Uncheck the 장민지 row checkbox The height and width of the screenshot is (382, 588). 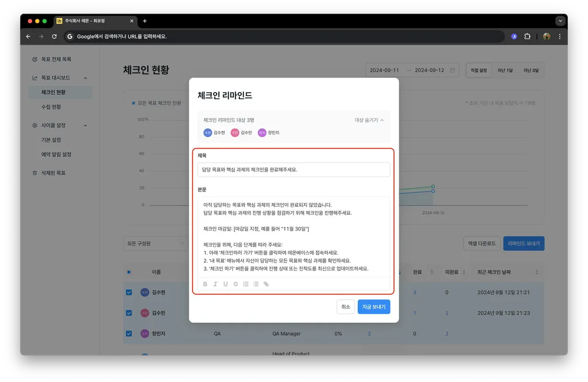[129, 334]
